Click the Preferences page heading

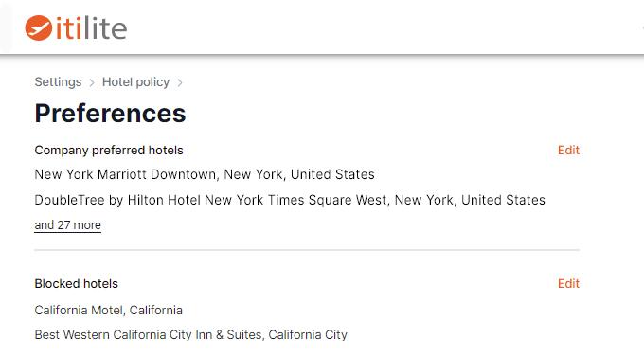pyautogui.click(x=110, y=113)
